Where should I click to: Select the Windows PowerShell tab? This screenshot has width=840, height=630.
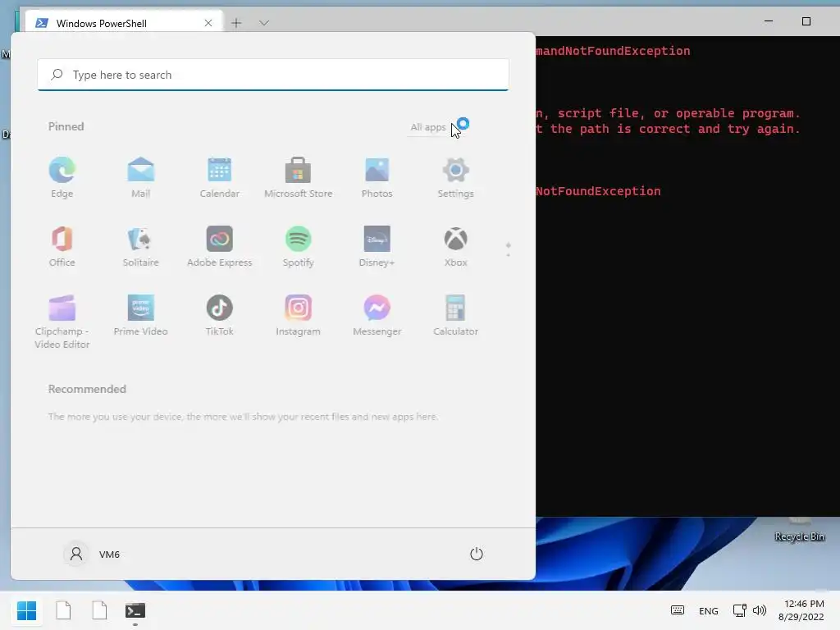click(x=124, y=23)
